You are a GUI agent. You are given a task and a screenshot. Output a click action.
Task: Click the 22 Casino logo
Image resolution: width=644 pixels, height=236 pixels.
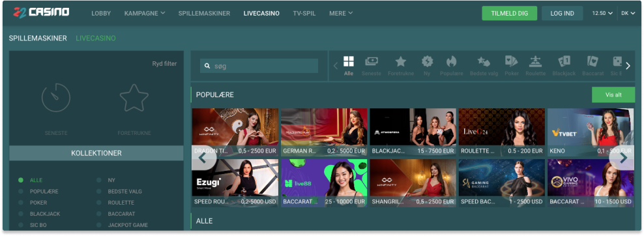click(40, 13)
